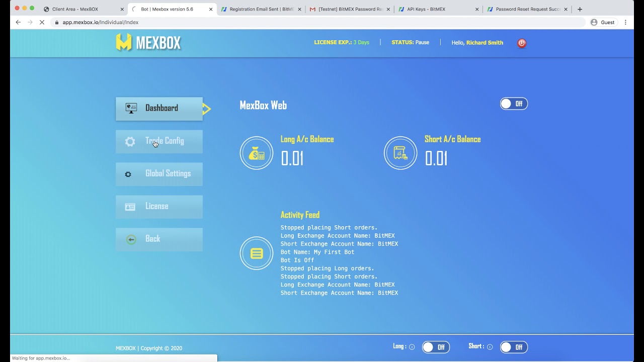The width and height of the screenshot is (644, 362).
Task: Open the Chrome three-dot menu
Action: coord(626,22)
